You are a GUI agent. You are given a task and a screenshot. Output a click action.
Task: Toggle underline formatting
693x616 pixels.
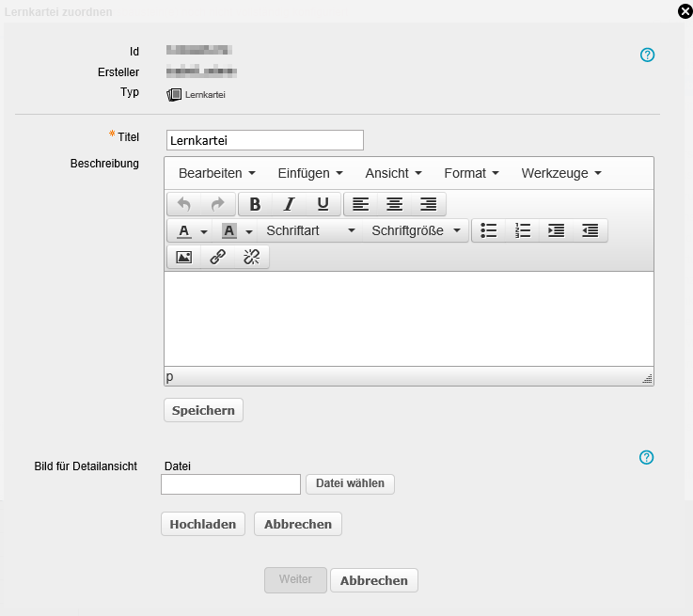(x=323, y=204)
